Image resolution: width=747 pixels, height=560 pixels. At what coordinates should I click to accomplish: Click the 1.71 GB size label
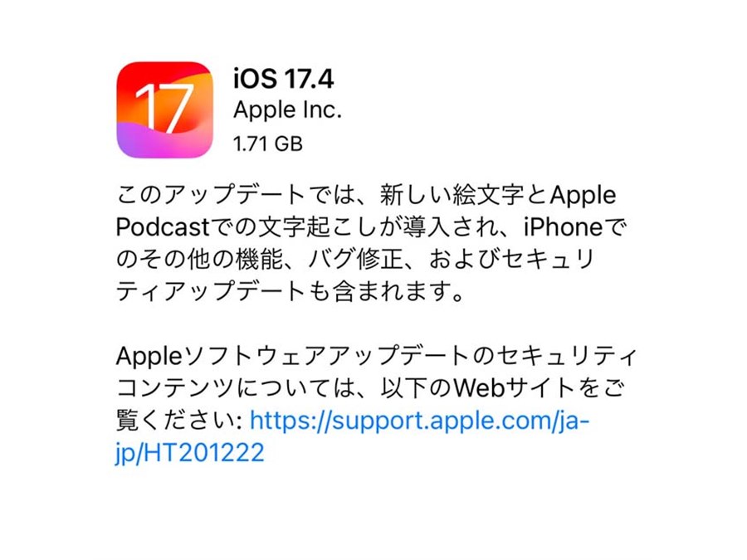coord(268,144)
